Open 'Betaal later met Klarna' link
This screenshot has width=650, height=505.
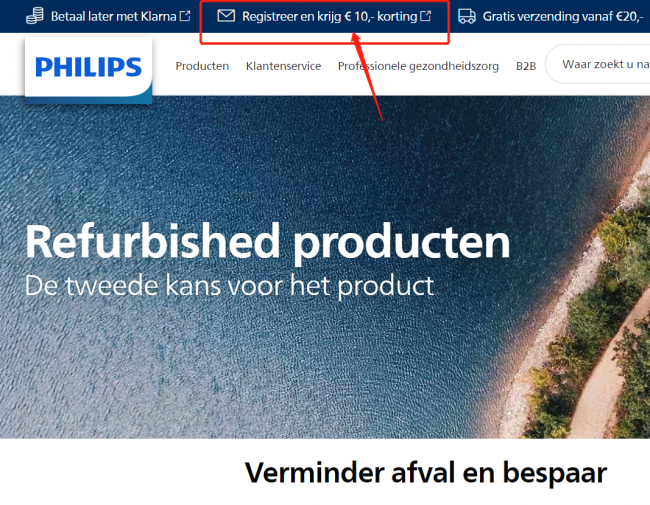(x=113, y=16)
